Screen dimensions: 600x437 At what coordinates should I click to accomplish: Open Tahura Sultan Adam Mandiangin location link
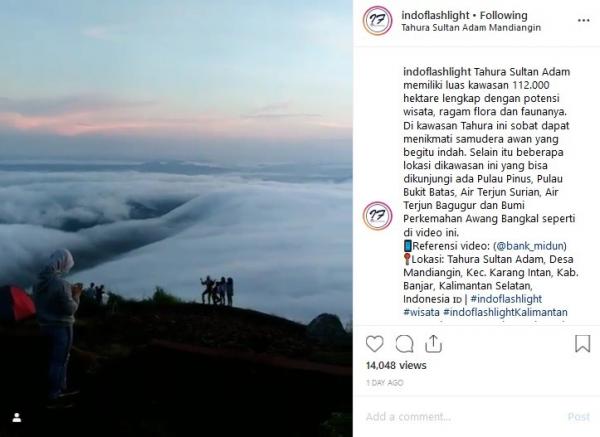[471, 28]
